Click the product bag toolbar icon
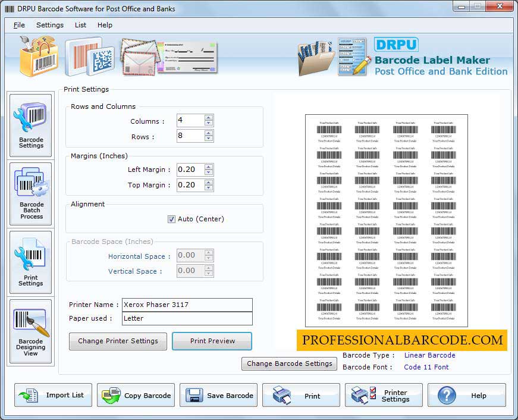This screenshot has width=518, height=420. pyautogui.click(x=38, y=57)
